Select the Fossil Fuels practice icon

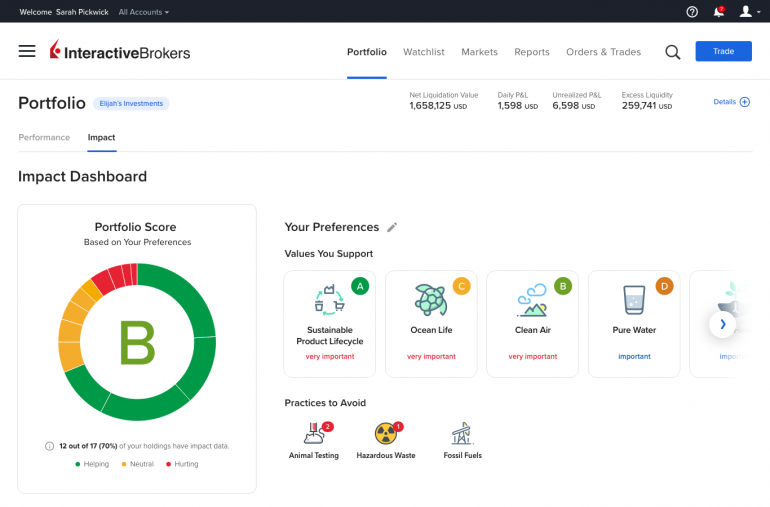point(461,434)
